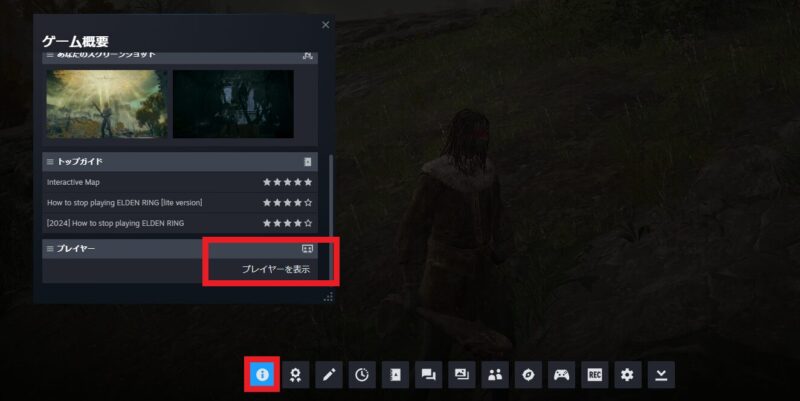Open the overlay settings gear icon

(628, 375)
